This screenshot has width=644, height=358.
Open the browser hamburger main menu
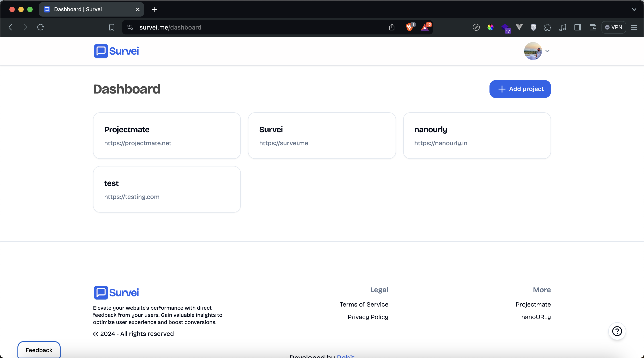click(634, 27)
